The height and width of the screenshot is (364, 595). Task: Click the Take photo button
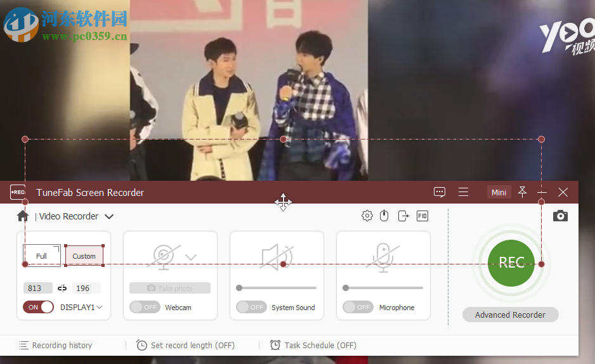click(x=170, y=288)
